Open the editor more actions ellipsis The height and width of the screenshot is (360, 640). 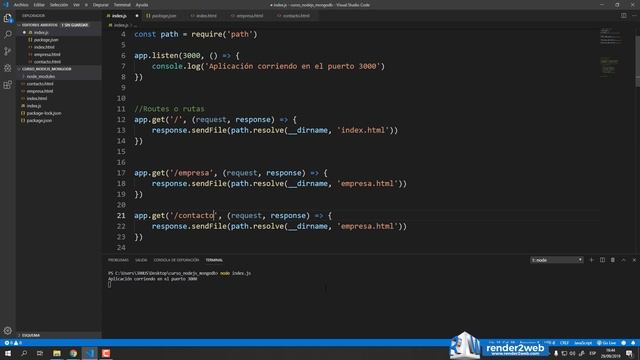[x=634, y=16]
